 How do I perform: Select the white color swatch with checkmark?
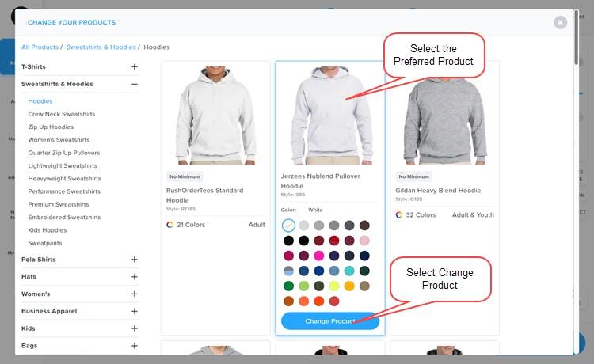coord(288,226)
